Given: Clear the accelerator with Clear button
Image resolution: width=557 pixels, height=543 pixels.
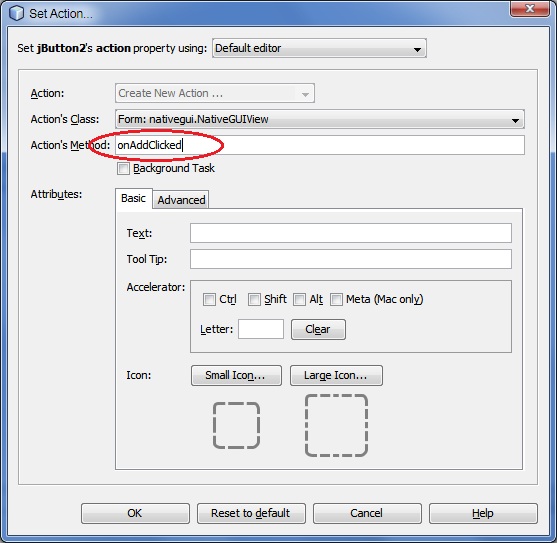Looking at the screenshot, I should (x=318, y=329).
